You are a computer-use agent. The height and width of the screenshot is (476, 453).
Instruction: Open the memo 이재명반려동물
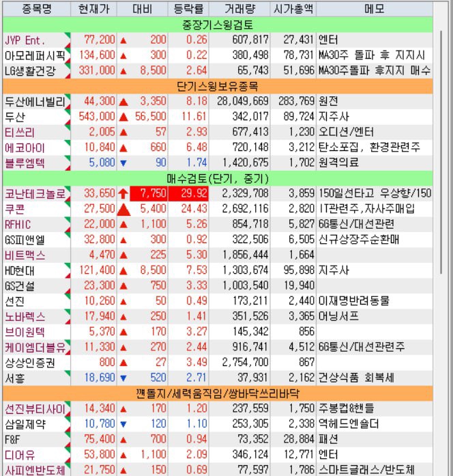click(354, 301)
